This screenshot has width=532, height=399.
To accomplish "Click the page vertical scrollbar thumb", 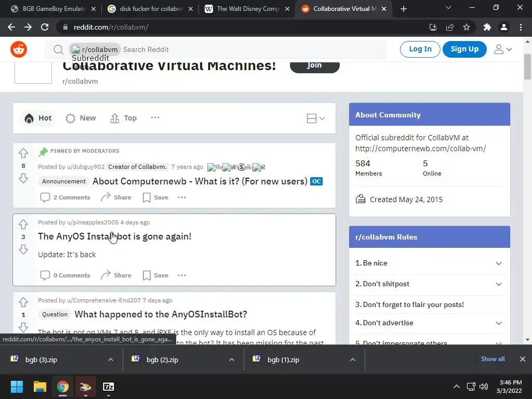I will click(x=527, y=67).
